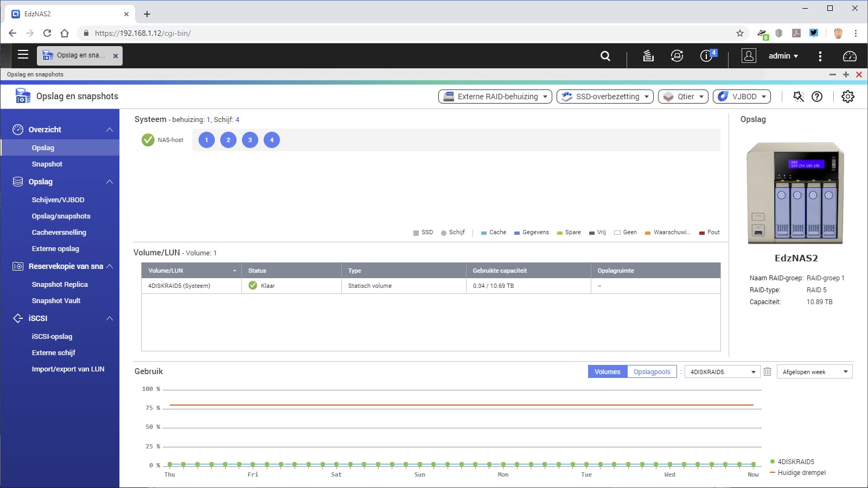Bookmark this page with star icon

(x=740, y=33)
